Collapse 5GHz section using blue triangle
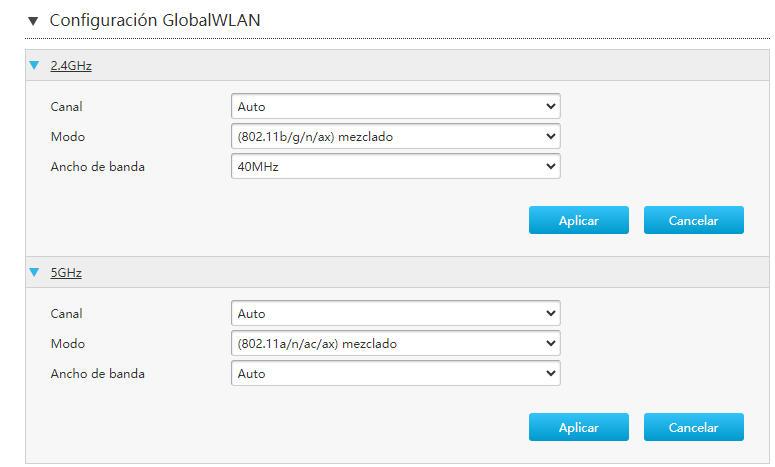775x467 pixels. click(35, 272)
